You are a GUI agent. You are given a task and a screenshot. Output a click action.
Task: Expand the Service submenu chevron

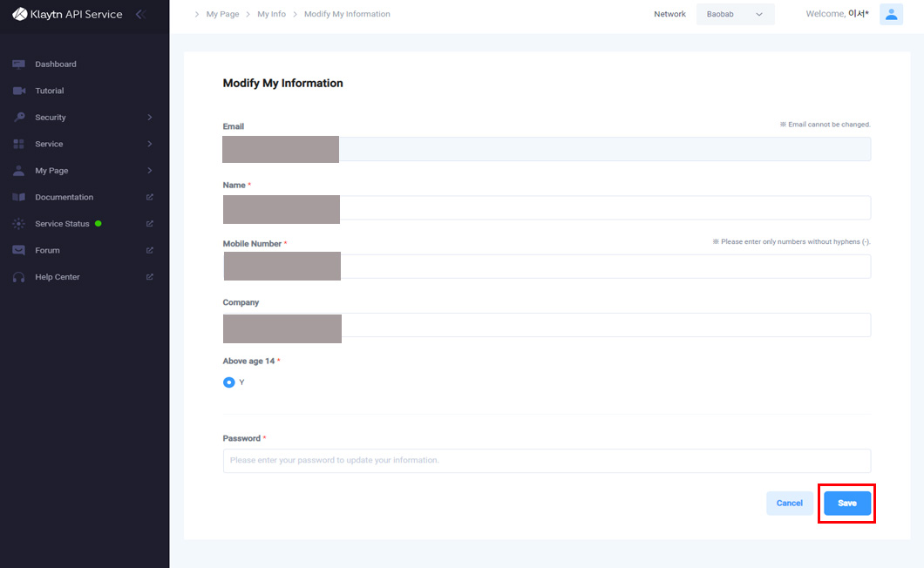pyautogui.click(x=150, y=144)
